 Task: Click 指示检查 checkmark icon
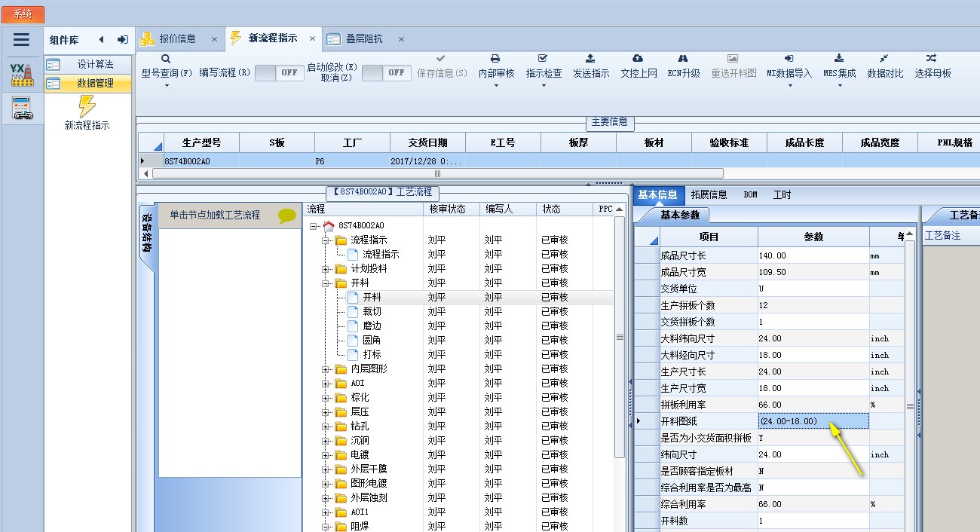click(544, 59)
